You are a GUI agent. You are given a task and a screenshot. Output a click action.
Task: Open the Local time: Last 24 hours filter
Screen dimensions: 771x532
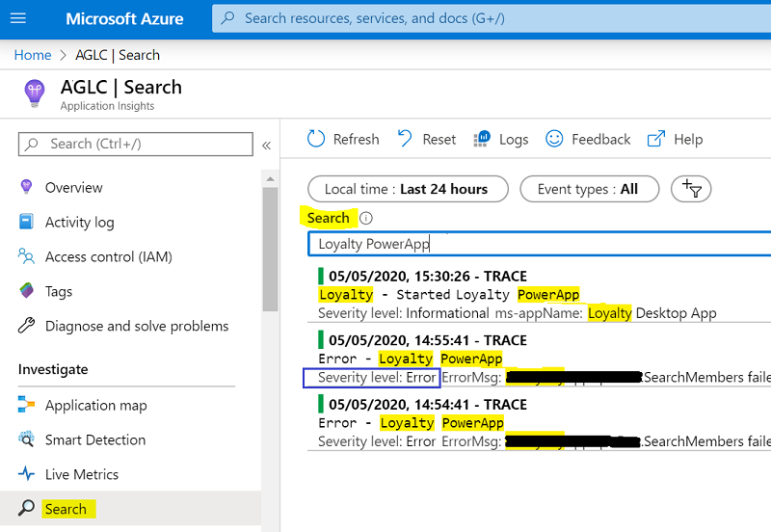tap(408, 189)
